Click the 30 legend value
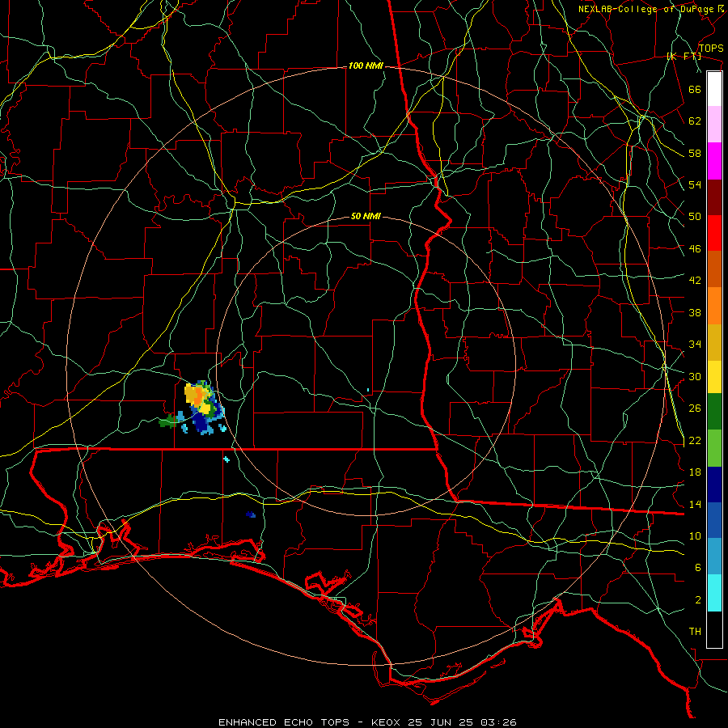728x728 pixels. coord(695,376)
